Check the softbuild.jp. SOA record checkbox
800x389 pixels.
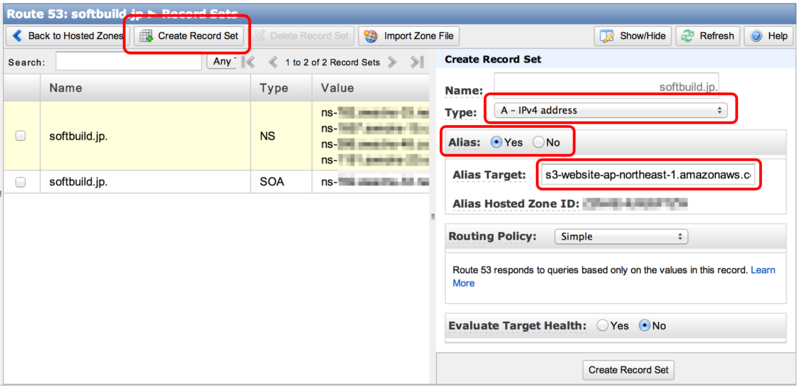click(x=20, y=182)
